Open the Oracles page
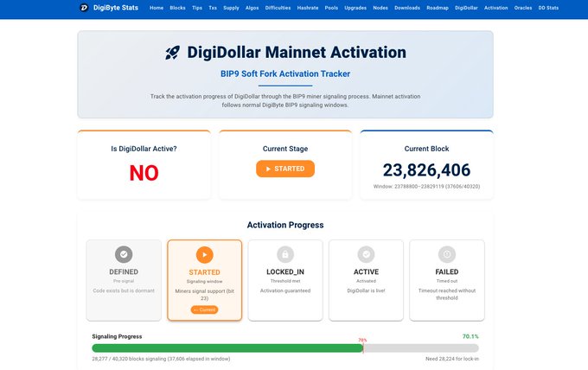Image resolution: width=588 pixels, height=370 pixels. 523,8
